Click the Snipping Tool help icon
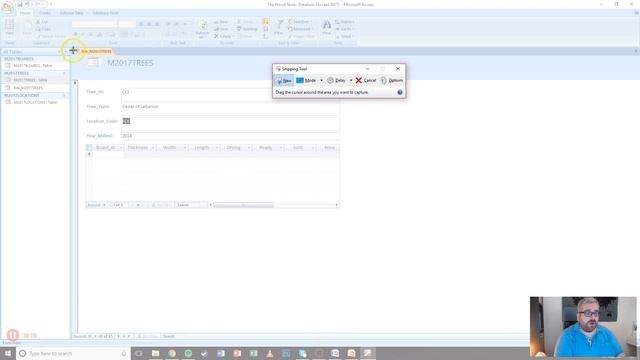This screenshot has width=640, height=360. pos(400,92)
